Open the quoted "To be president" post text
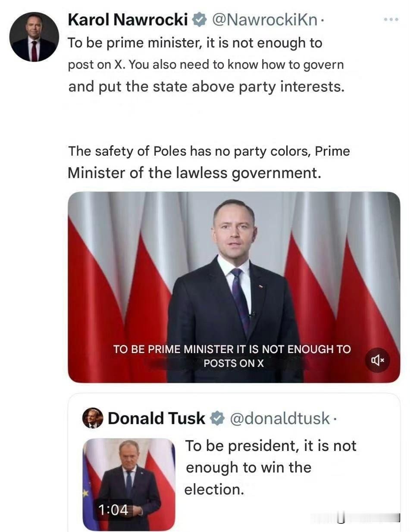This screenshot has height=532, width=410. (x=270, y=467)
